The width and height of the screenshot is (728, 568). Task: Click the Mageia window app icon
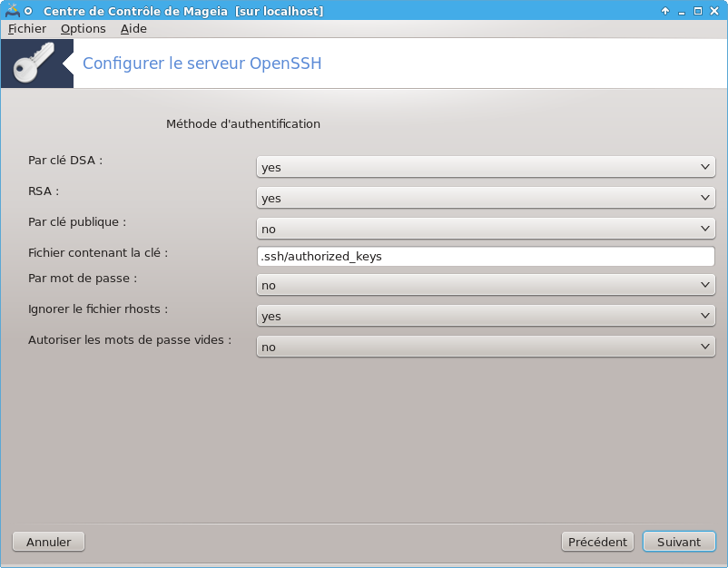click(x=12, y=10)
